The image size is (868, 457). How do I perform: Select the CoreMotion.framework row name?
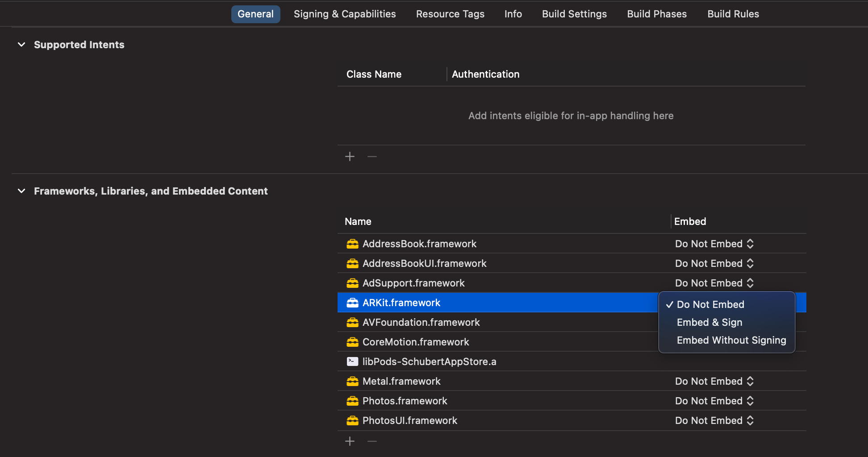(x=416, y=342)
